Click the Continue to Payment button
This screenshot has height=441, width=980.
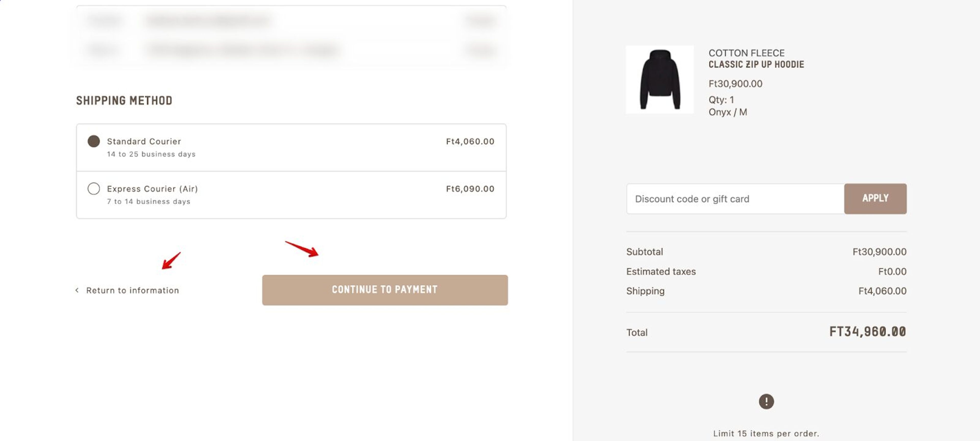coord(385,290)
